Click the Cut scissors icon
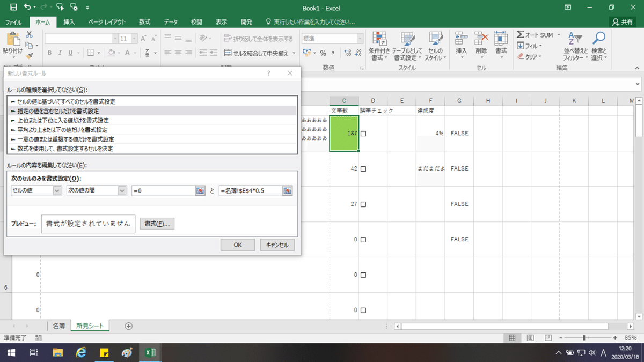Screen dimensions: 644x362 (x=30, y=34)
